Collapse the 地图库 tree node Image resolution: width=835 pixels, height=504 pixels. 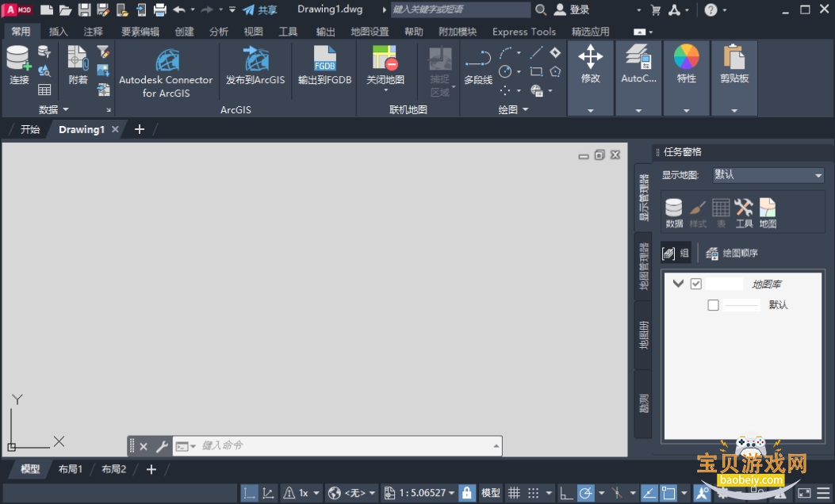(x=678, y=283)
